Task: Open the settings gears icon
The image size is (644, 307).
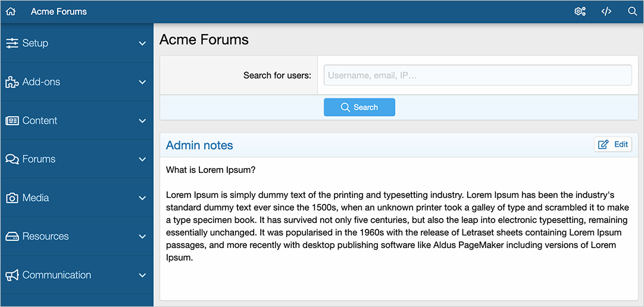Action: click(x=580, y=11)
